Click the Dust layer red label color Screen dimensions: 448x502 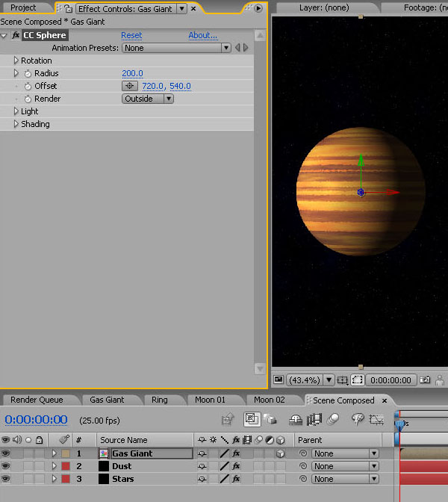coord(65,466)
